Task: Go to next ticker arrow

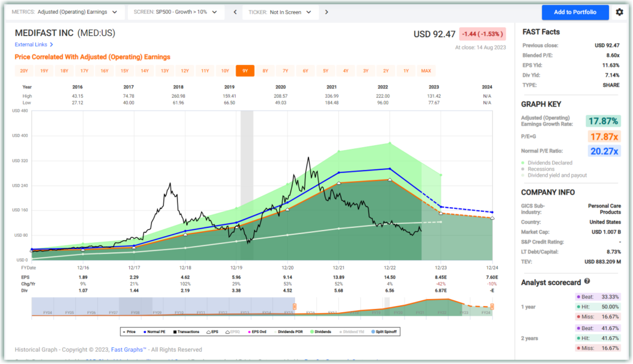Action: 326,12
